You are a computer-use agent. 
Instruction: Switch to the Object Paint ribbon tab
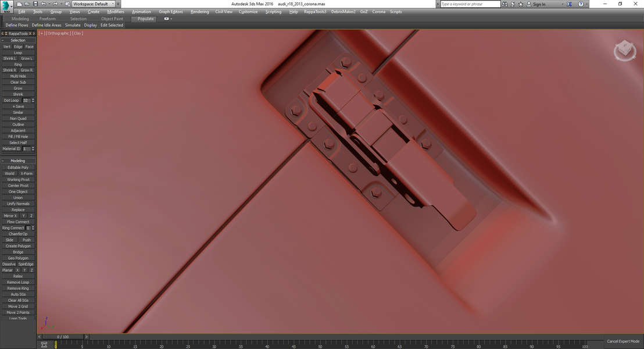click(x=112, y=19)
